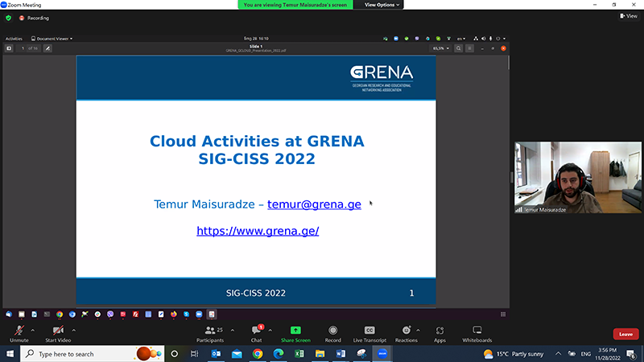
Task: Open Outlook from Windows taskbar
Action: pyautogui.click(x=216, y=354)
